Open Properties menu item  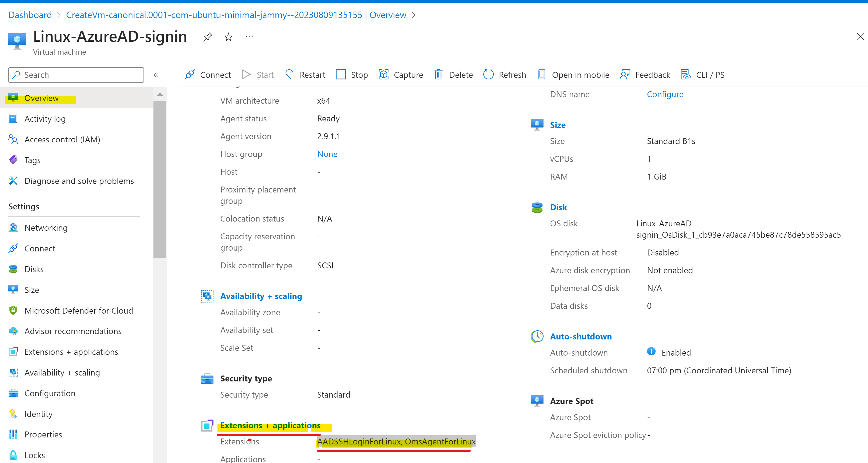pyautogui.click(x=76, y=435)
